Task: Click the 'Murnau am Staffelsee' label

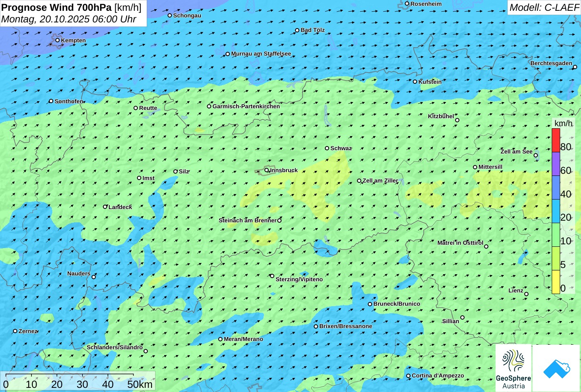Action: click(261, 54)
